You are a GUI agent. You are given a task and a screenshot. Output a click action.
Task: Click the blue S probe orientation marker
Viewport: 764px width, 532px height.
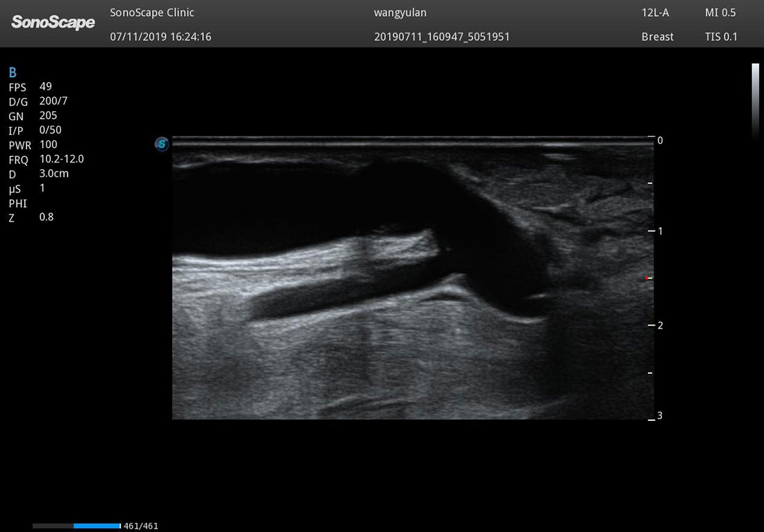tap(162, 144)
